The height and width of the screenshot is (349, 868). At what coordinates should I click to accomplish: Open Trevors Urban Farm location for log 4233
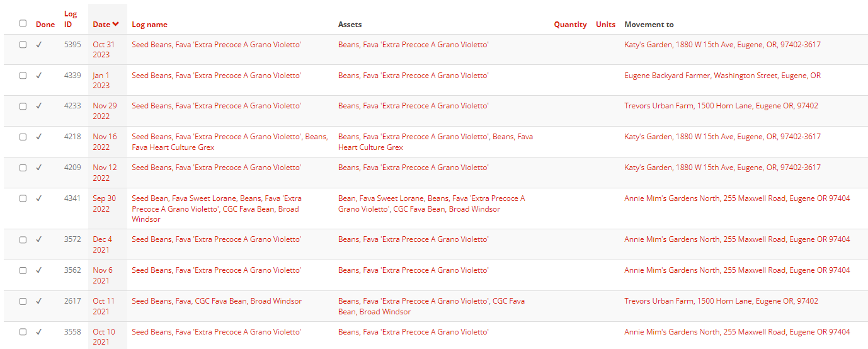coord(721,106)
